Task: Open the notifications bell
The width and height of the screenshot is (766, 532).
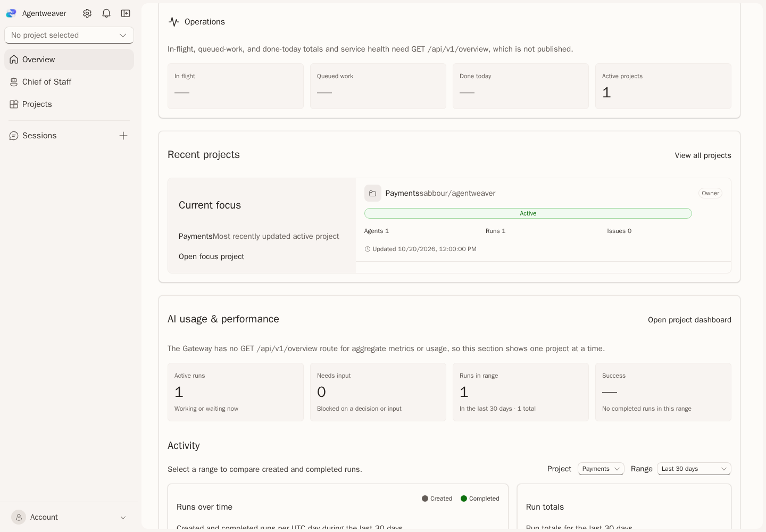Action: tap(106, 13)
